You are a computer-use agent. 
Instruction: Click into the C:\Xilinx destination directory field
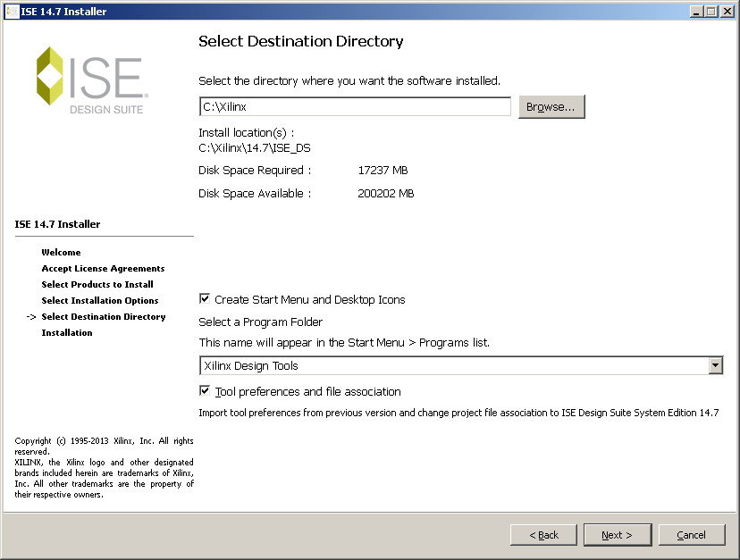(355, 106)
